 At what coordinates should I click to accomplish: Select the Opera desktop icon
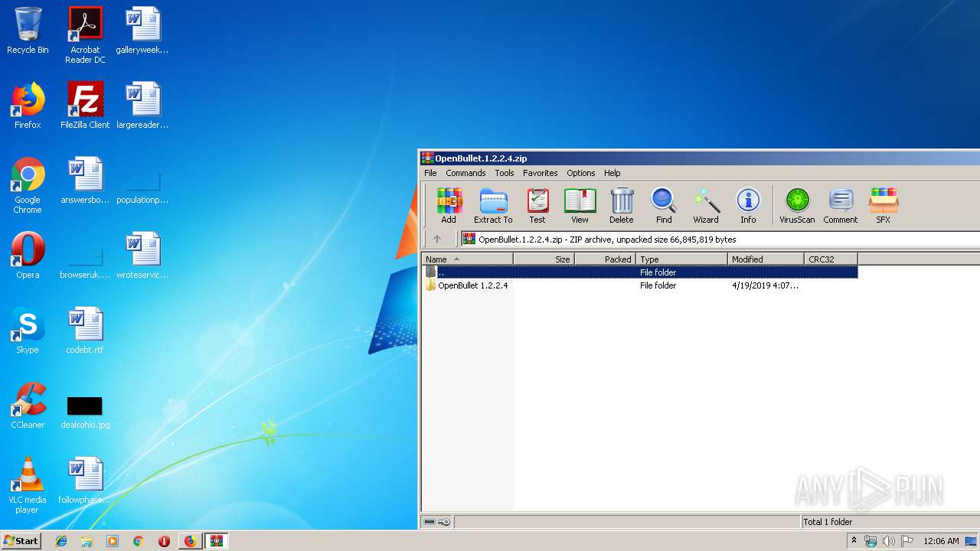coord(28,256)
